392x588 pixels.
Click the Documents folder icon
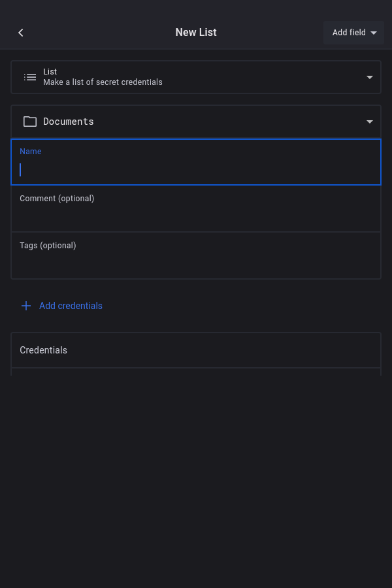pyautogui.click(x=30, y=122)
